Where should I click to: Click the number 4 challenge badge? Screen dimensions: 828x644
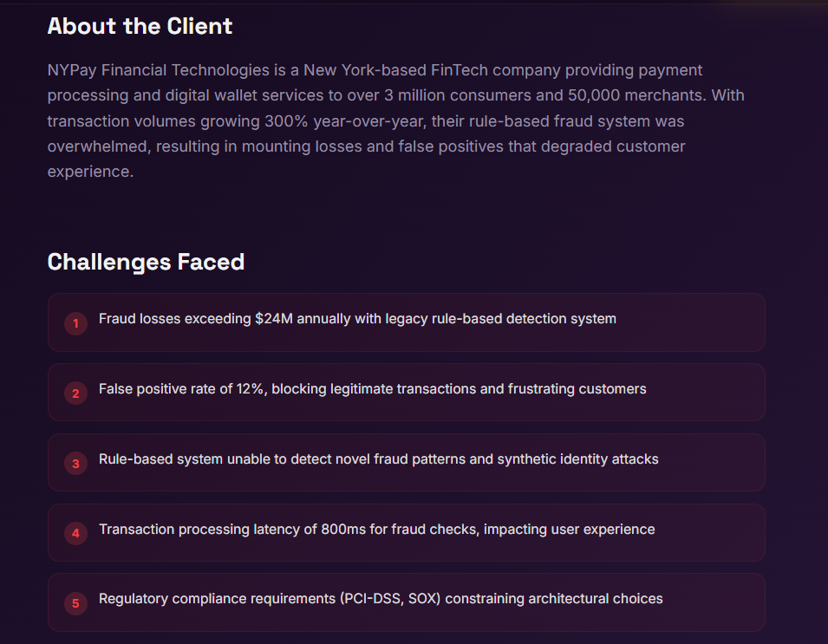75,533
